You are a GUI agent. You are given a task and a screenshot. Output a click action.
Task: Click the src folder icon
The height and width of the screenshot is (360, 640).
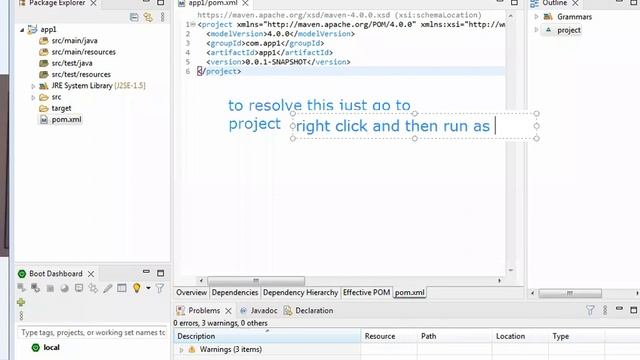pos(44,97)
